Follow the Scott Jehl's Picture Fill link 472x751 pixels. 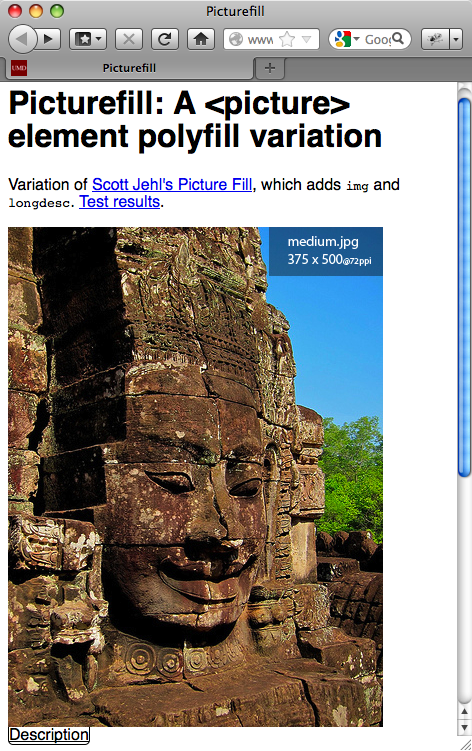point(172,184)
